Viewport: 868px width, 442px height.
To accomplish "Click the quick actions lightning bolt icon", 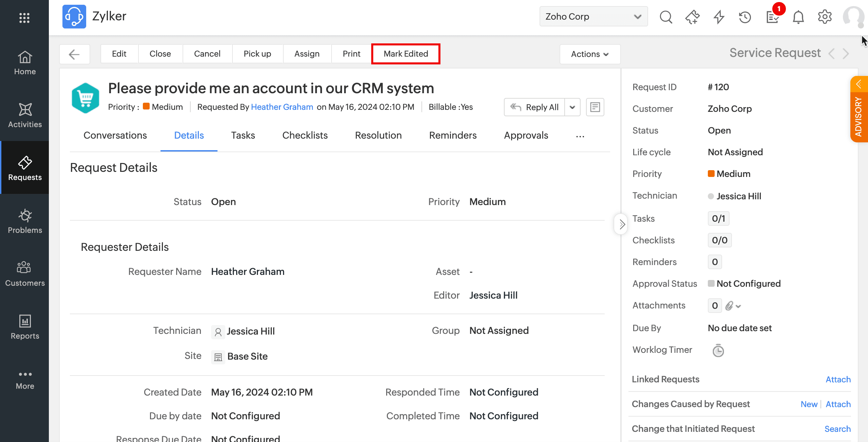I will tap(719, 17).
